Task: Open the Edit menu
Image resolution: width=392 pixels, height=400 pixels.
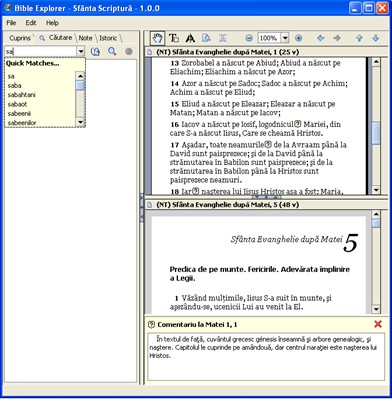Action: point(31,23)
